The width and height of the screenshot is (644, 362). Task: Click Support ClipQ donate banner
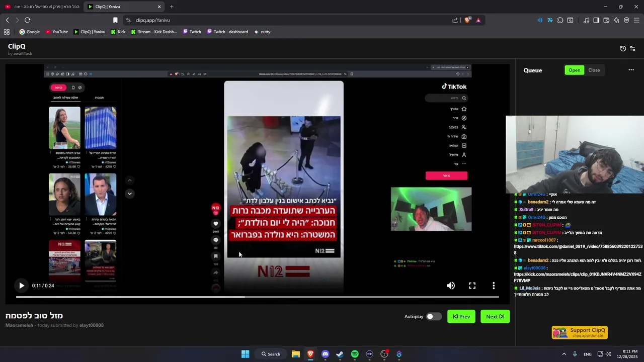pos(580,333)
